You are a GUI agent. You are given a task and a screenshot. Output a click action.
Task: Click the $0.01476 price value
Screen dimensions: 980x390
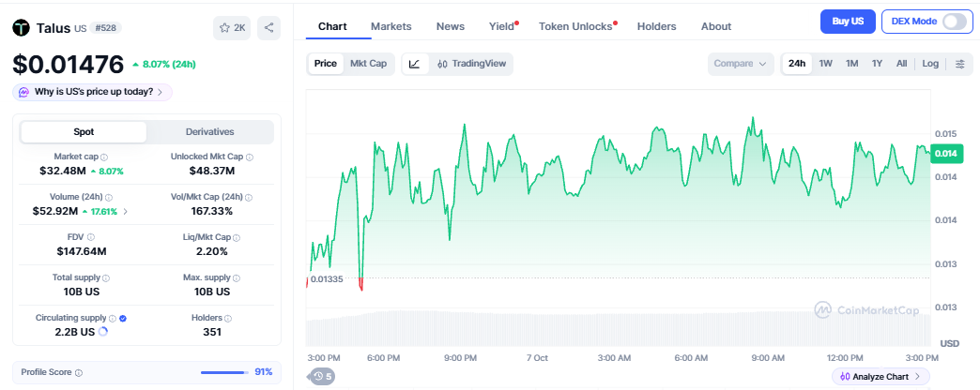69,64
